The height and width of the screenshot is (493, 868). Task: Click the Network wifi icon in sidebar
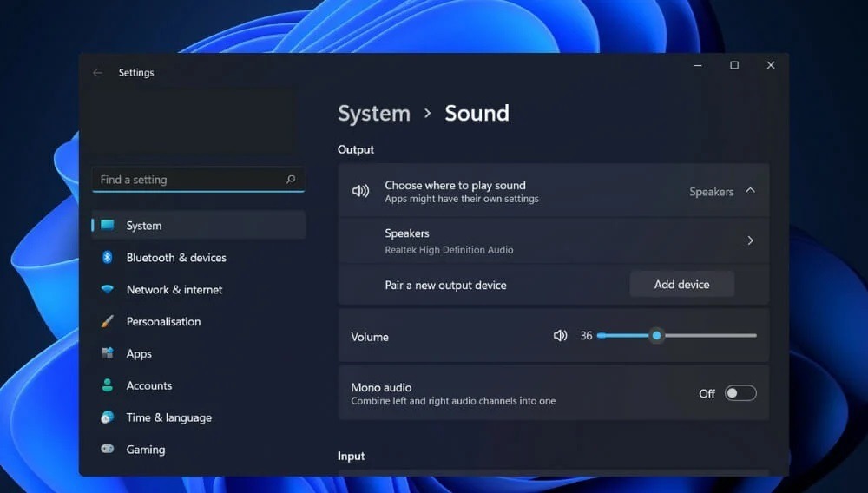point(108,289)
